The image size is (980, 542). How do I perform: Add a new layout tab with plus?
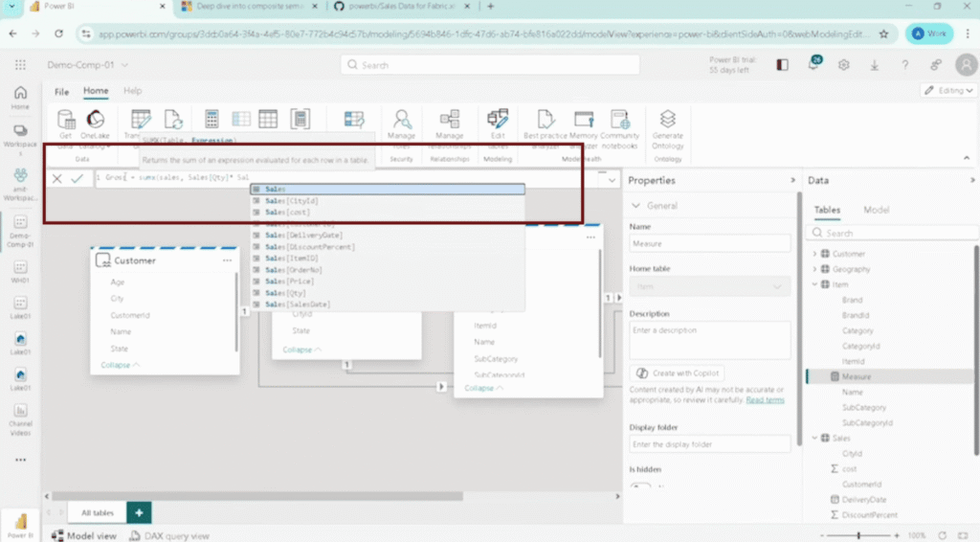(x=139, y=512)
